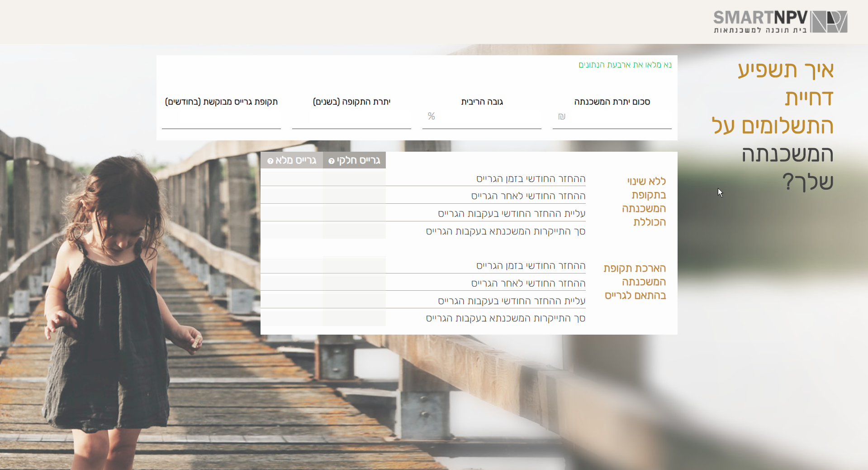Click the label סכום יתרת המשכנתא
Image resolution: width=868 pixels, height=470 pixels.
(612, 102)
